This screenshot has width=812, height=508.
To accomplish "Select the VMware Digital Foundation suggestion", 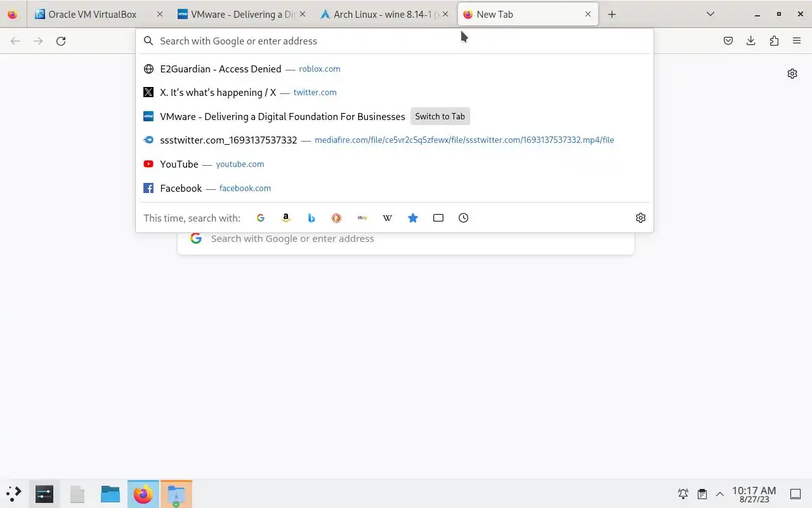I will click(x=395, y=116).
